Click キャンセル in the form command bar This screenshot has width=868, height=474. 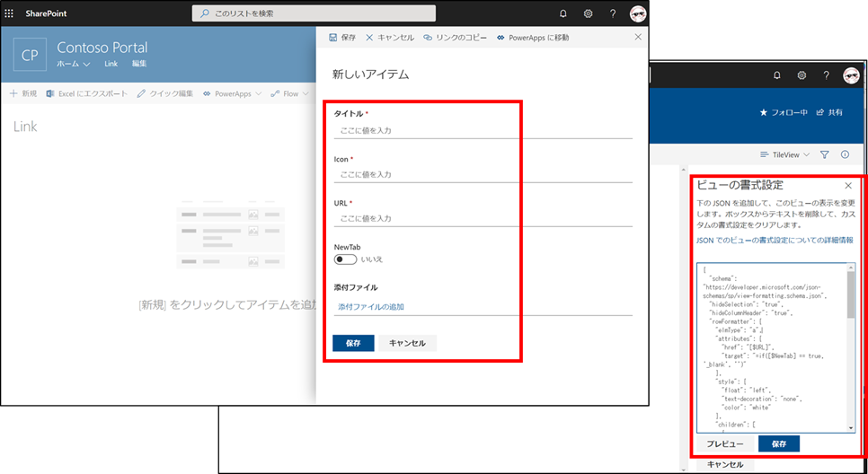click(390, 38)
